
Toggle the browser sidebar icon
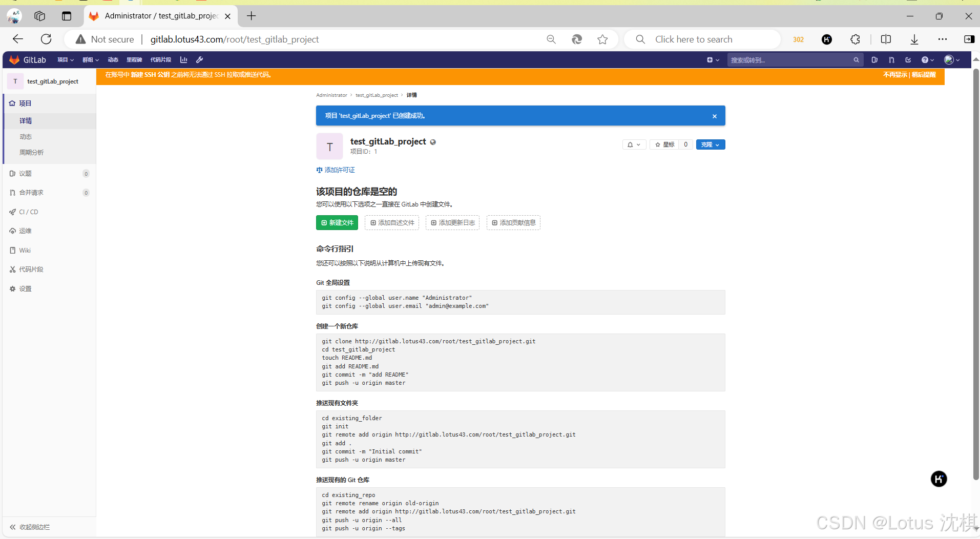coord(969,39)
